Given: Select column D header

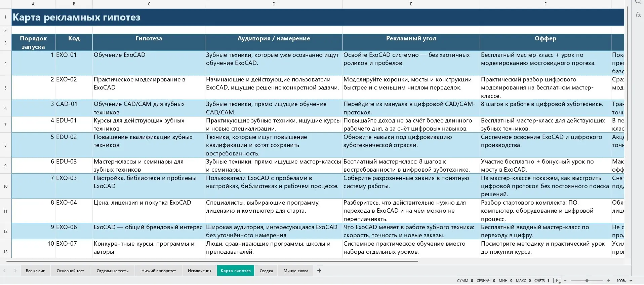Looking at the screenshot, I should pyautogui.click(x=274, y=4).
